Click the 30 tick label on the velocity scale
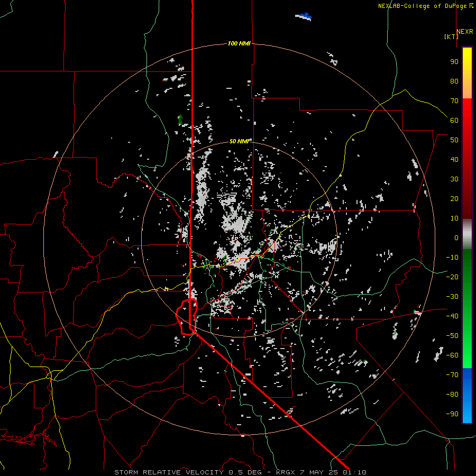The width and height of the screenshot is (476, 476). pos(454,179)
